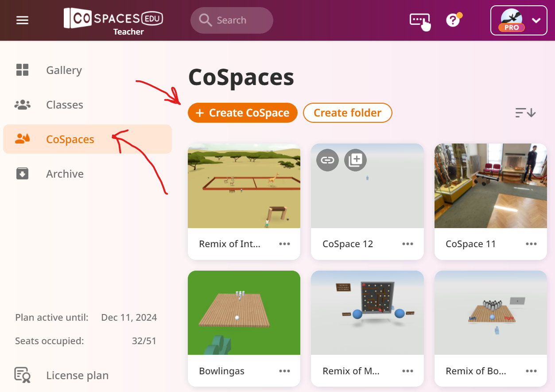
Task: Open the CoSpace 11 museum thumbnail
Action: 491,186
